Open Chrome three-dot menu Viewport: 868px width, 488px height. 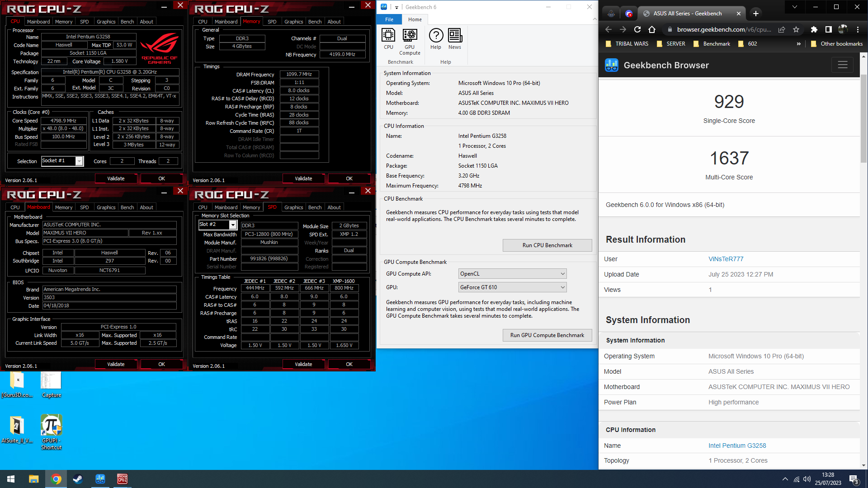(x=858, y=29)
